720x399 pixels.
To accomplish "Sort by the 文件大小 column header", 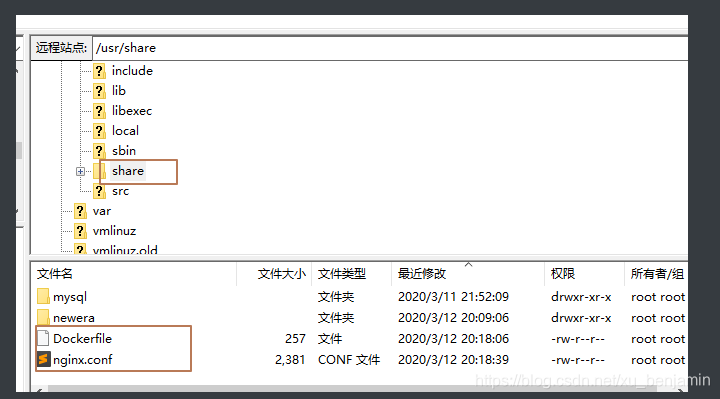I will pyautogui.click(x=275, y=274).
